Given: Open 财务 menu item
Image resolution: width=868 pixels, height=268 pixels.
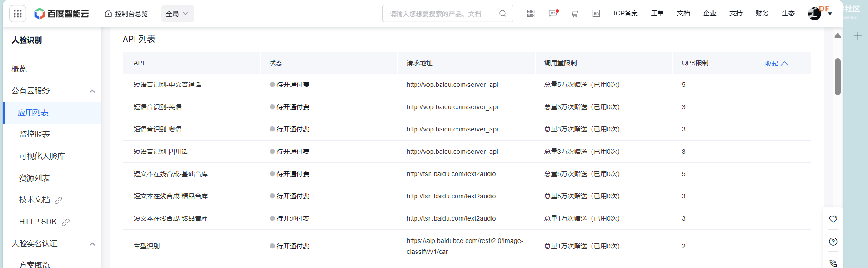Looking at the screenshot, I should pos(762,14).
